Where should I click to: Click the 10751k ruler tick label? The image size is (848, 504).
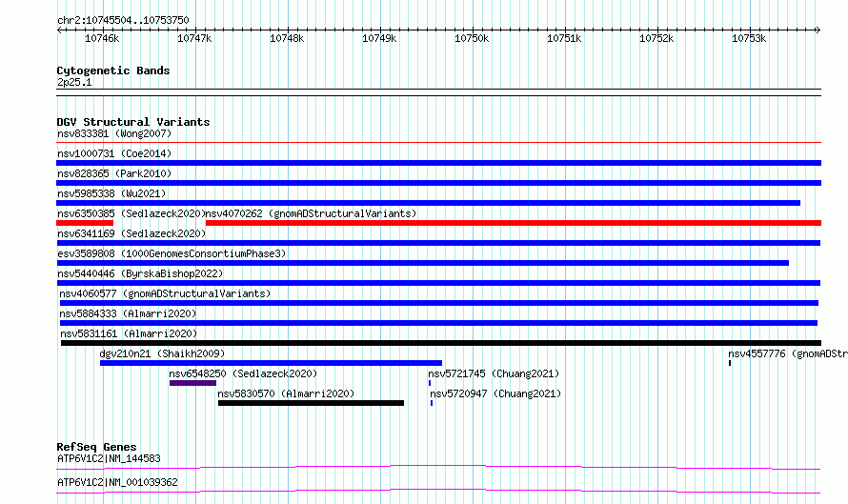pyautogui.click(x=564, y=38)
